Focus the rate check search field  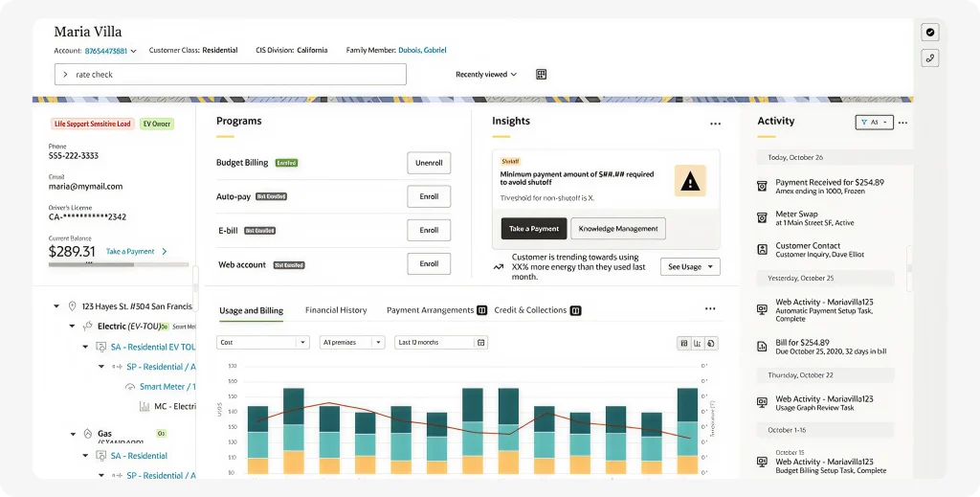tap(231, 75)
